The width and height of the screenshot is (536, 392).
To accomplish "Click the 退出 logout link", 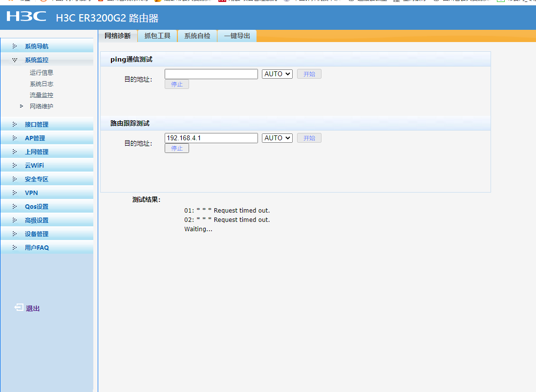I will tap(33, 308).
